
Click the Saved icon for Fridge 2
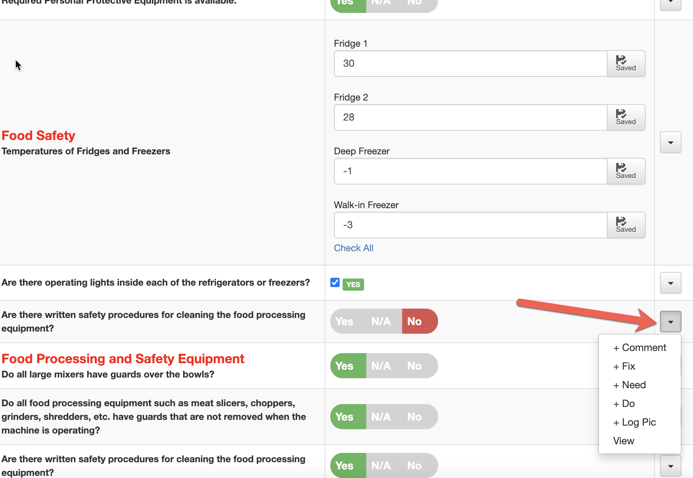click(x=625, y=117)
